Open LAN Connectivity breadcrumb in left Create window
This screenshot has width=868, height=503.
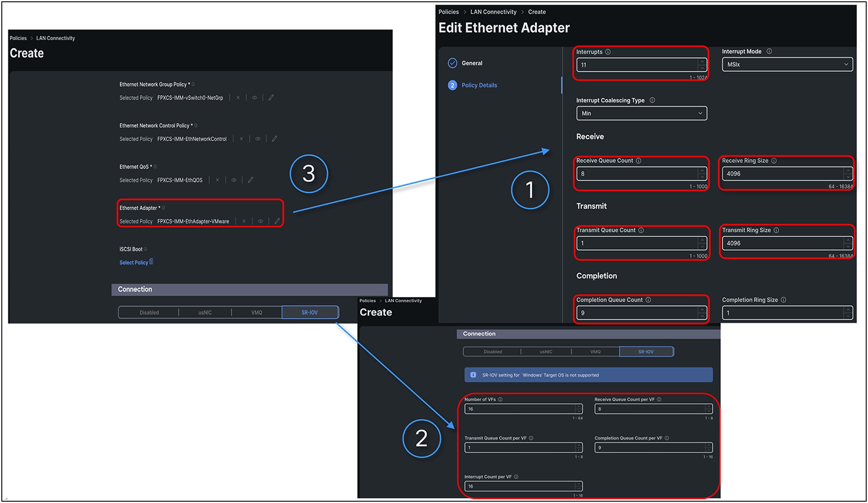[55, 38]
